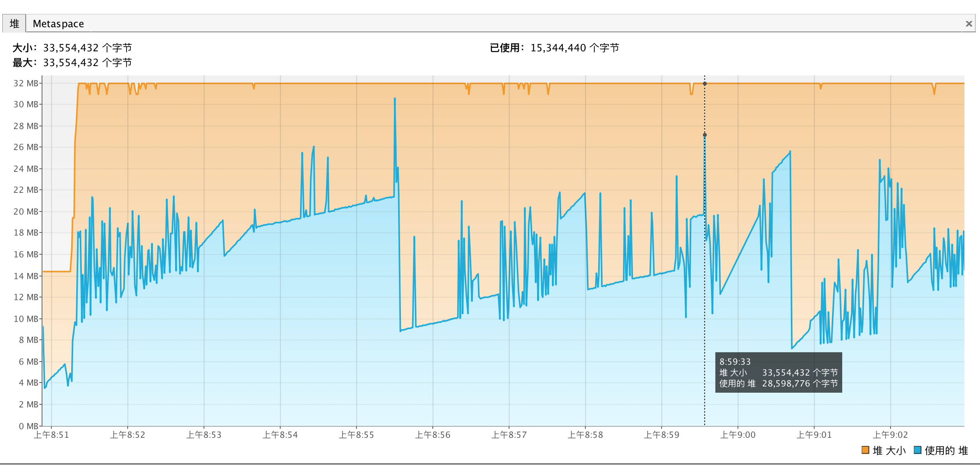The height and width of the screenshot is (465, 980).
Task: Click the heap size marker dot on dotted line
Action: pos(704,84)
